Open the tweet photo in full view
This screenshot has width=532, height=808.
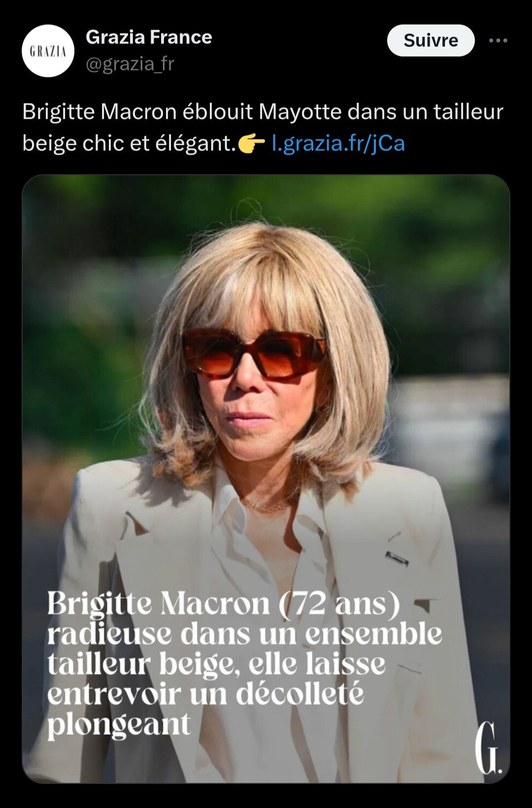pos(266,478)
